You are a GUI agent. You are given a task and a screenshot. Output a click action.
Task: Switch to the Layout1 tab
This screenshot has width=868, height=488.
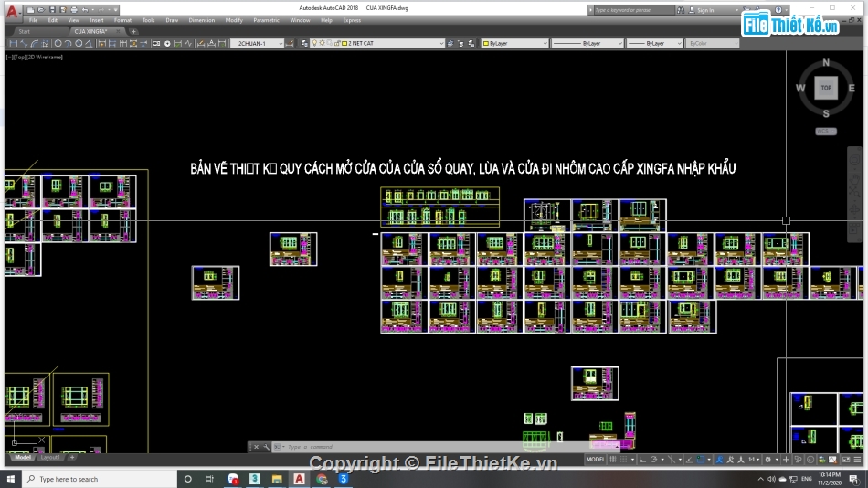click(x=50, y=458)
